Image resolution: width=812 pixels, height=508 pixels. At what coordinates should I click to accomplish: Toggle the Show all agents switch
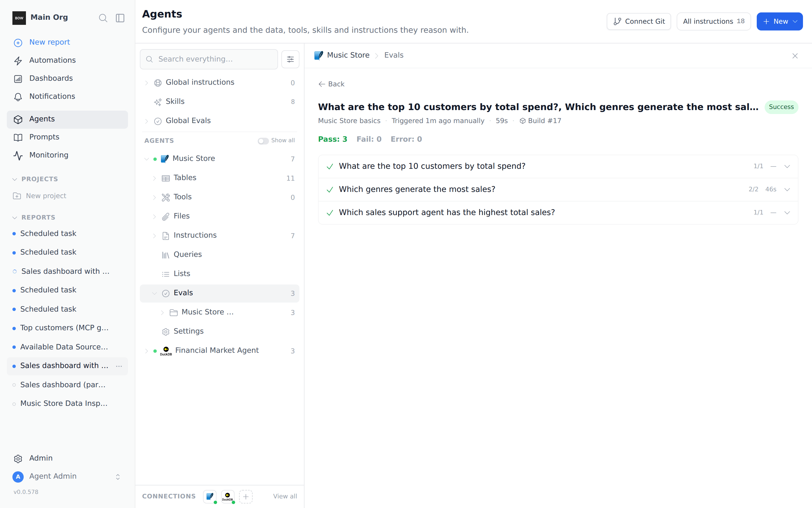tap(263, 141)
